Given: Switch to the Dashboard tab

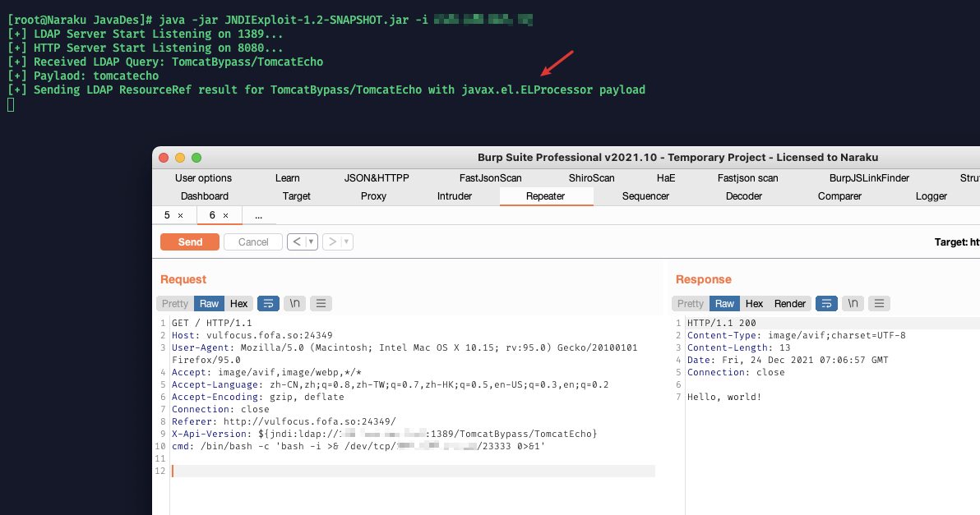Looking at the screenshot, I should pos(205,196).
